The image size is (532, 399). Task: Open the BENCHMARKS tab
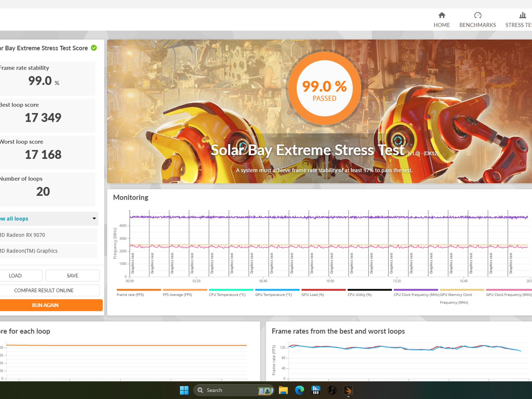(x=477, y=20)
